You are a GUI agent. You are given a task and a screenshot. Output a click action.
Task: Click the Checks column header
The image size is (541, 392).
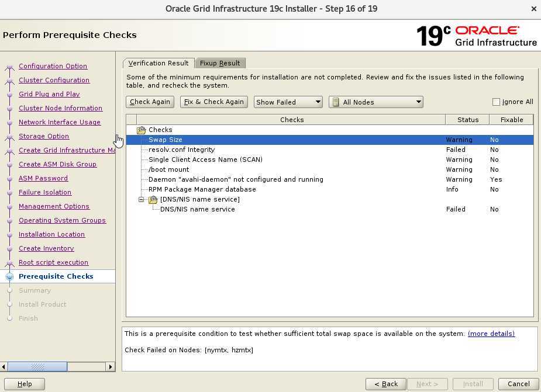291,120
